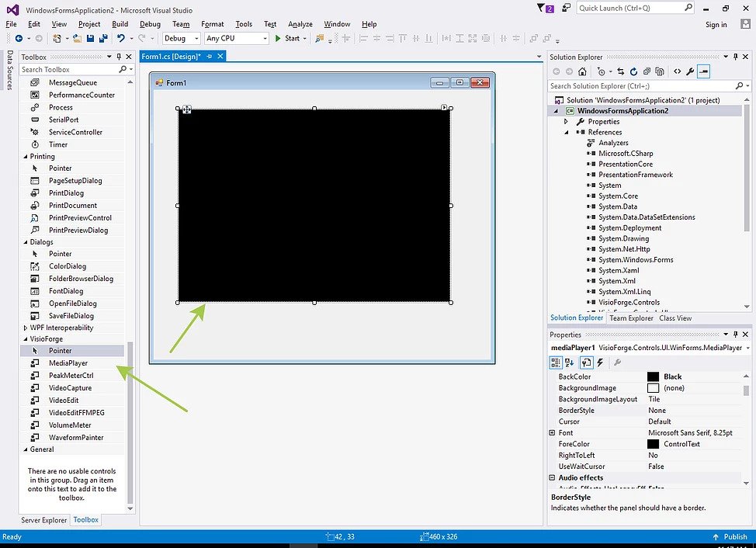This screenshot has width=756, height=548.
Task: Pin the Toolbox panel with the pushpin
Action: coord(119,57)
